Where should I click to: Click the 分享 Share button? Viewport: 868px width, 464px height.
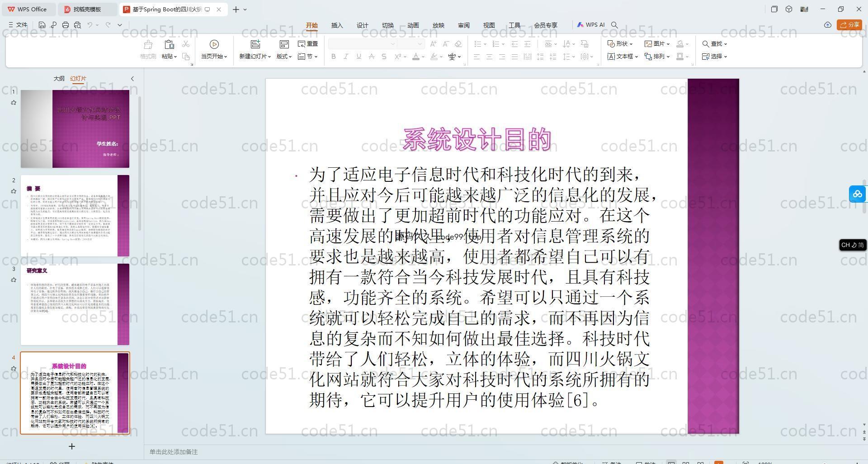pyautogui.click(x=849, y=25)
